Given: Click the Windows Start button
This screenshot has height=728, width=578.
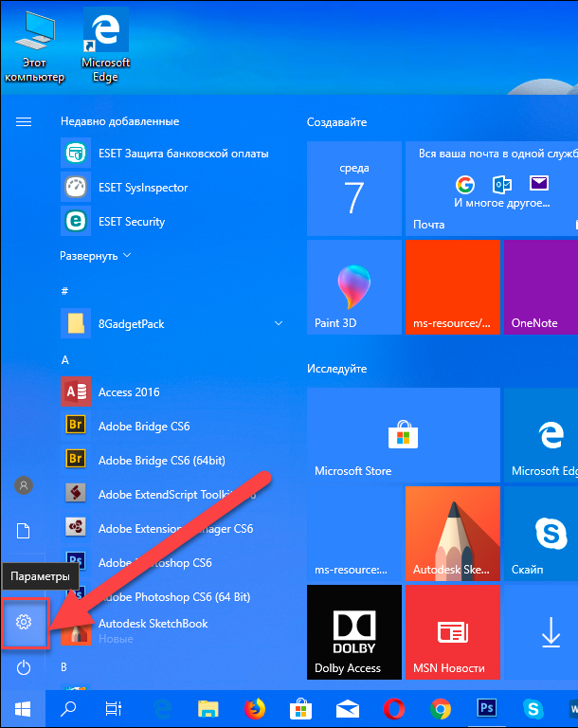Looking at the screenshot, I should coord(23,709).
